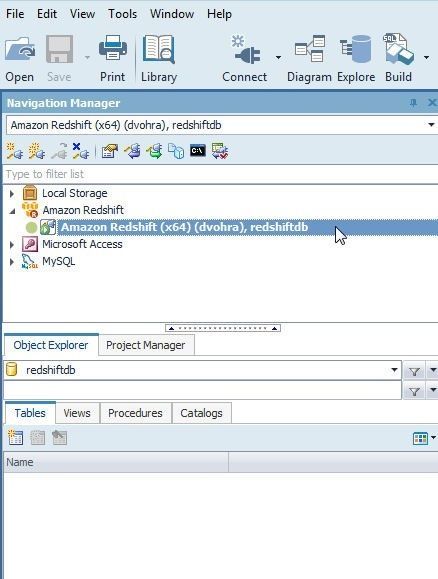The width and height of the screenshot is (438, 579).
Task: Click the create table icon under Tables
Action: pos(16,438)
